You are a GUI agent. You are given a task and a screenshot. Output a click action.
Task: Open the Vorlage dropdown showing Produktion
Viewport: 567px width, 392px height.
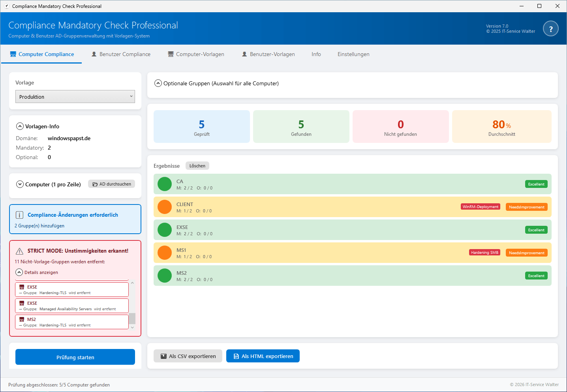tap(75, 97)
